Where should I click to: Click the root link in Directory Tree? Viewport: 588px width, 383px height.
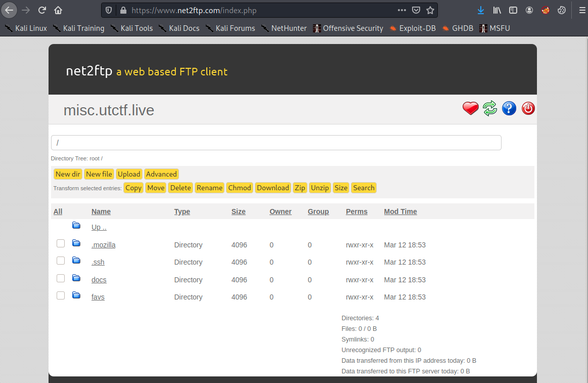pos(95,159)
